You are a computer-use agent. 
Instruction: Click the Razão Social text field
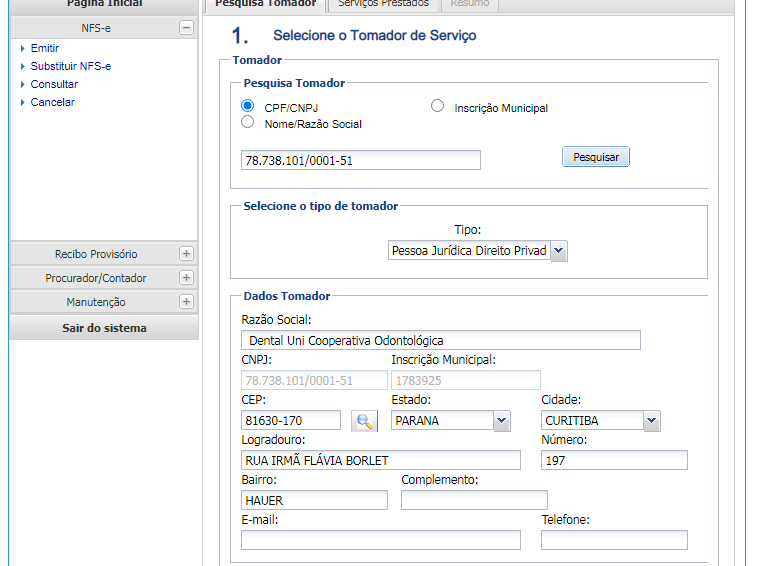click(x=441, y=340)
